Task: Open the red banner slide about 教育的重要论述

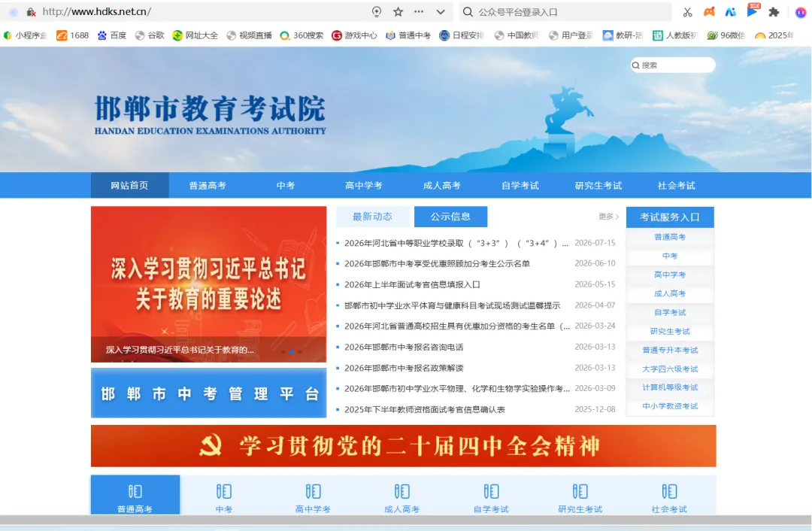Action: coord(209,284)
